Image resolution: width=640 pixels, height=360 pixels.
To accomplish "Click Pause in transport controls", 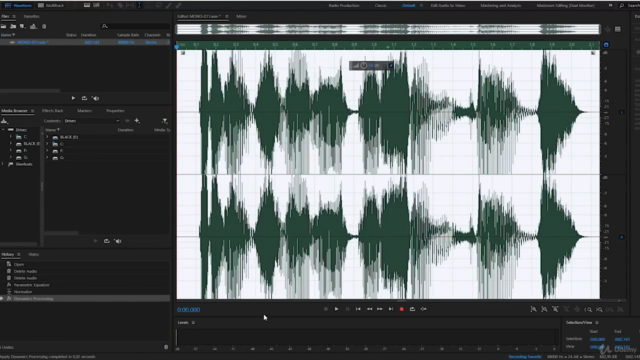I will (347, 309).
